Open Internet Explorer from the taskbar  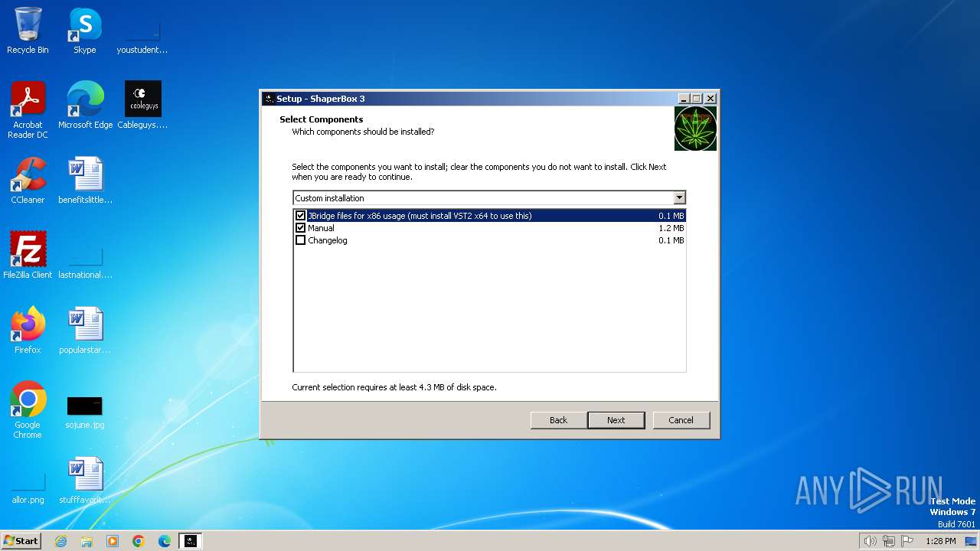[x=60, y=541]
